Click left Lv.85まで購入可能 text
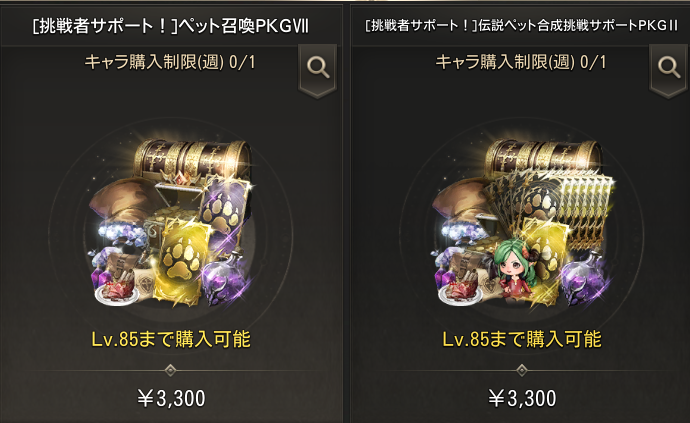The height and width of the screenshot is (423, 690). click(x=171, y=339)
